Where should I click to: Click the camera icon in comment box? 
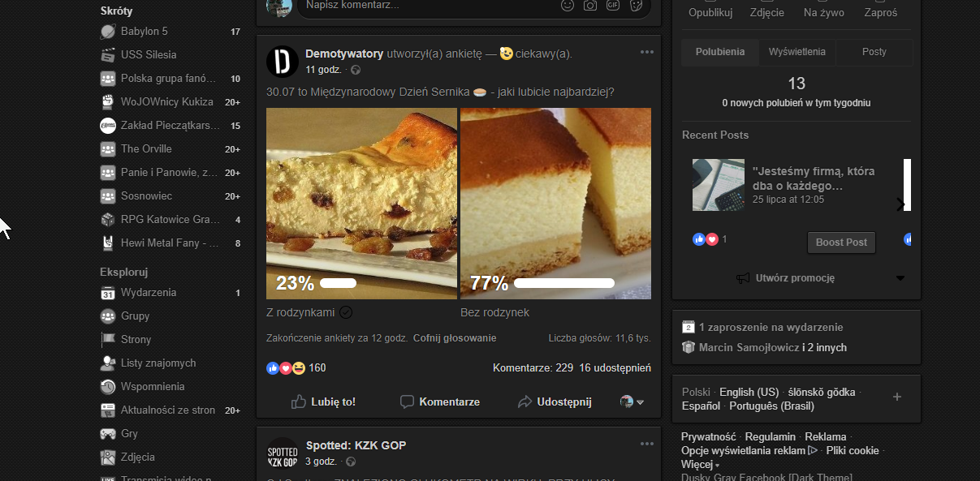pos(590,6)
